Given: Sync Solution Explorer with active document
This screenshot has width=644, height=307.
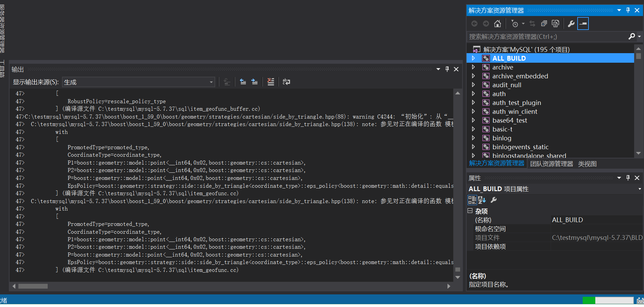Looking at the screenshot, I should coord(532,23).
